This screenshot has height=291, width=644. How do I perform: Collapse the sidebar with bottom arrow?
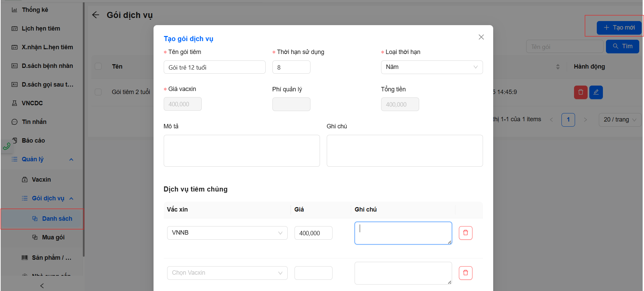coord(42,286)
